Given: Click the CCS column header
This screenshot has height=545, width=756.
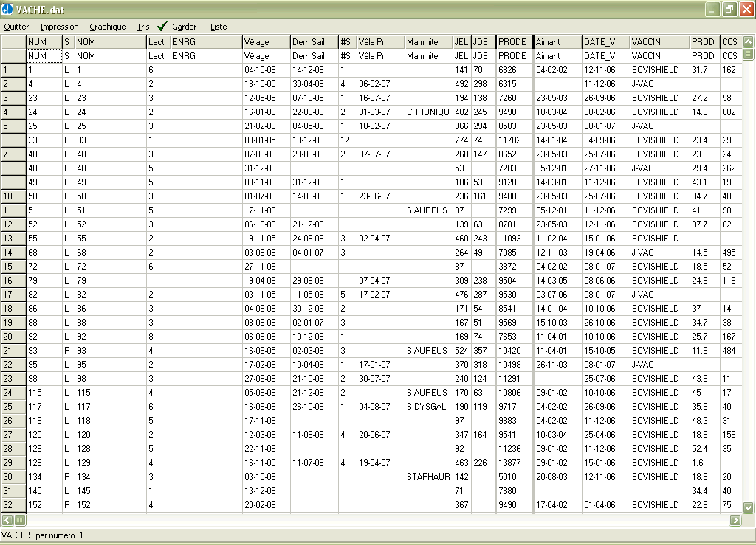Looking at the screenshot, I should pyautogui.click(x=730, y=42).
